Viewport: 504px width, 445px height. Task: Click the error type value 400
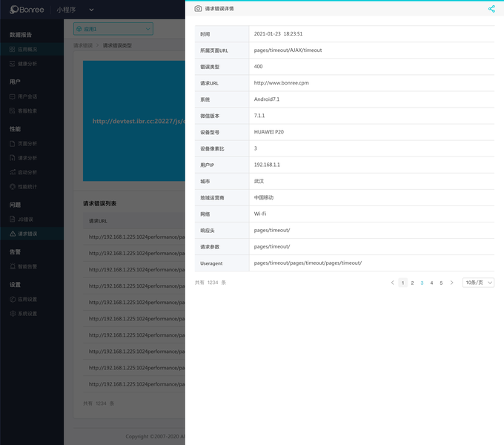[258, 67]
